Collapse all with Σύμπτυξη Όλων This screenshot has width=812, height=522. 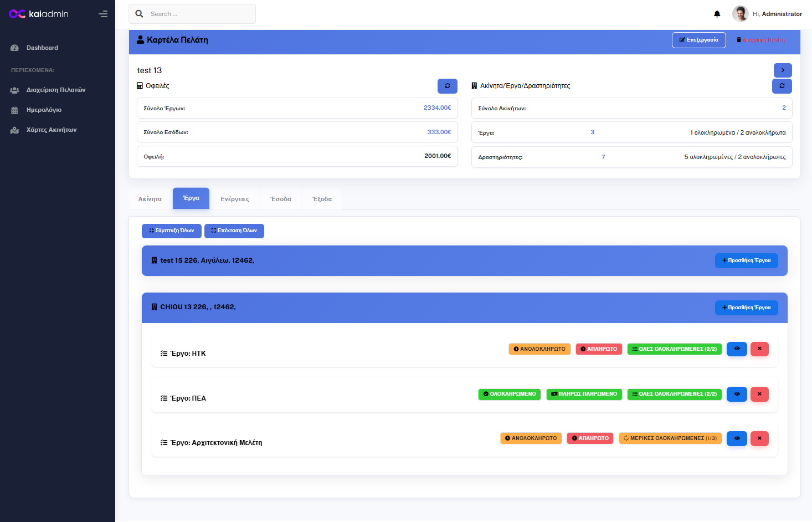171,231
